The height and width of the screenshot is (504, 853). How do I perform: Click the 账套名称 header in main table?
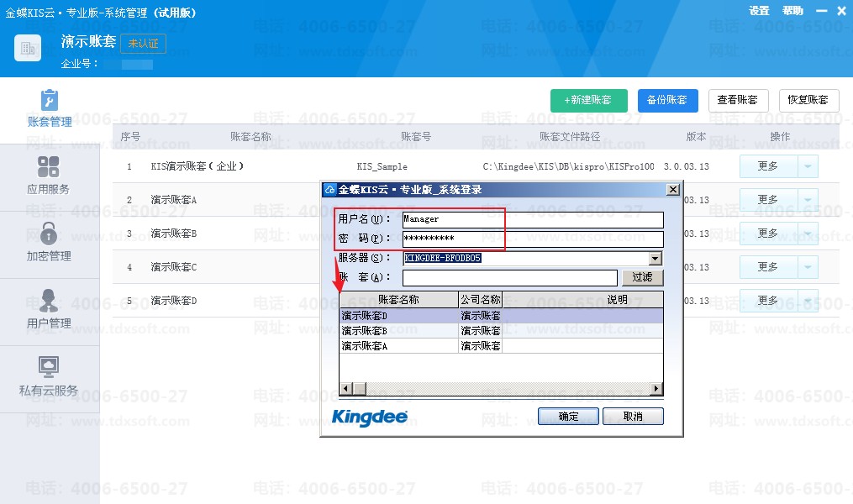pyautogui.click(x=250, y=136)
